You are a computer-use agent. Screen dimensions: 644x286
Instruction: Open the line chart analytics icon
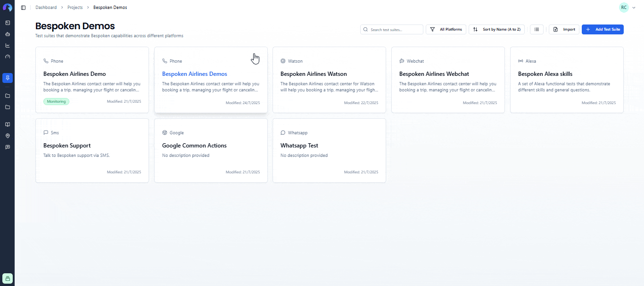[8, 45]
